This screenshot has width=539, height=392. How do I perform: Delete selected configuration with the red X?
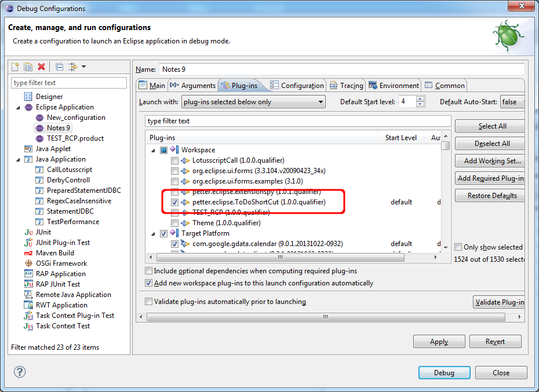41,67
